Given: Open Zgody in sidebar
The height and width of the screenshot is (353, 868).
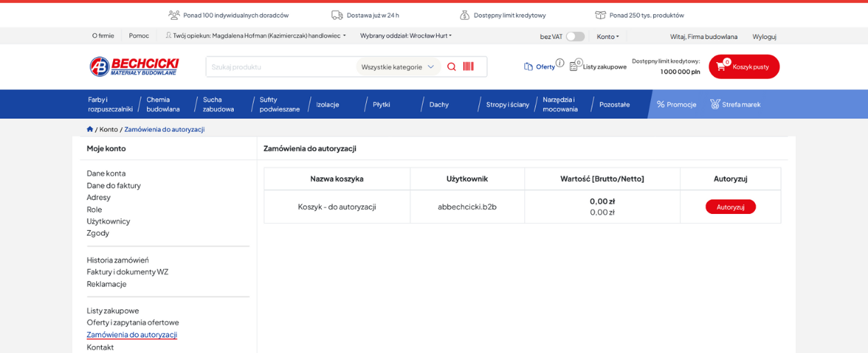Looking at the screenshot, I should pos(98,233).
